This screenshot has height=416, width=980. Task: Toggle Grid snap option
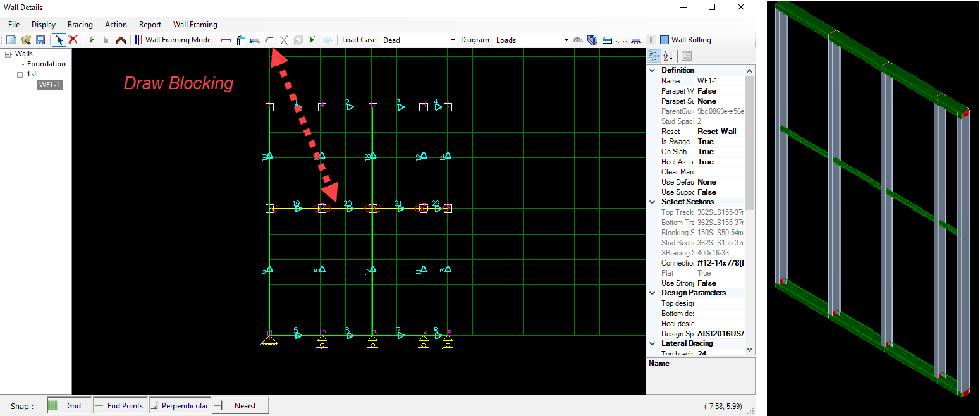(69, 405)
